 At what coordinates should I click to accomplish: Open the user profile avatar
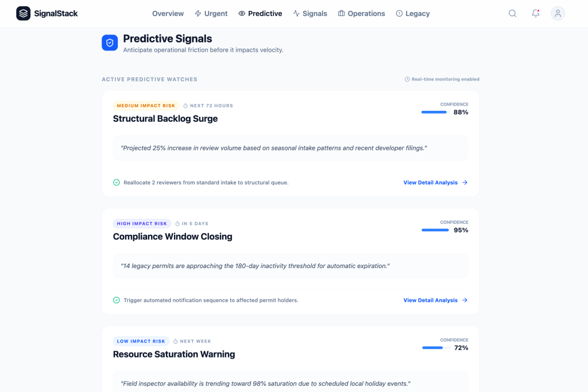pos(558,13)
